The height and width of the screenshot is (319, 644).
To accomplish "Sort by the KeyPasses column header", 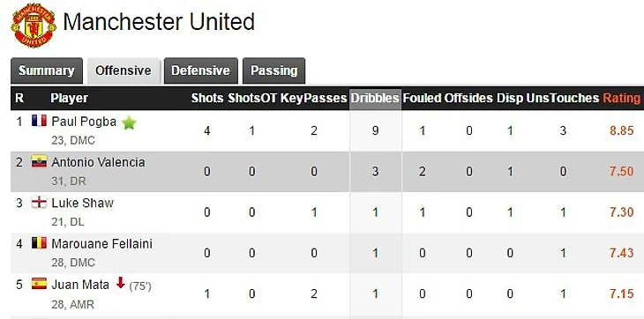I will pyautogui.click(x=314, y=99).
